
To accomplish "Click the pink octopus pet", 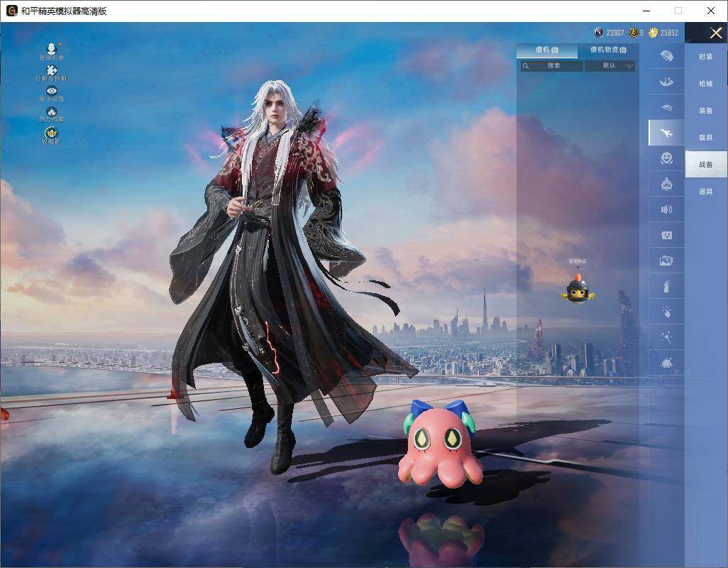I will coord(440,444).
